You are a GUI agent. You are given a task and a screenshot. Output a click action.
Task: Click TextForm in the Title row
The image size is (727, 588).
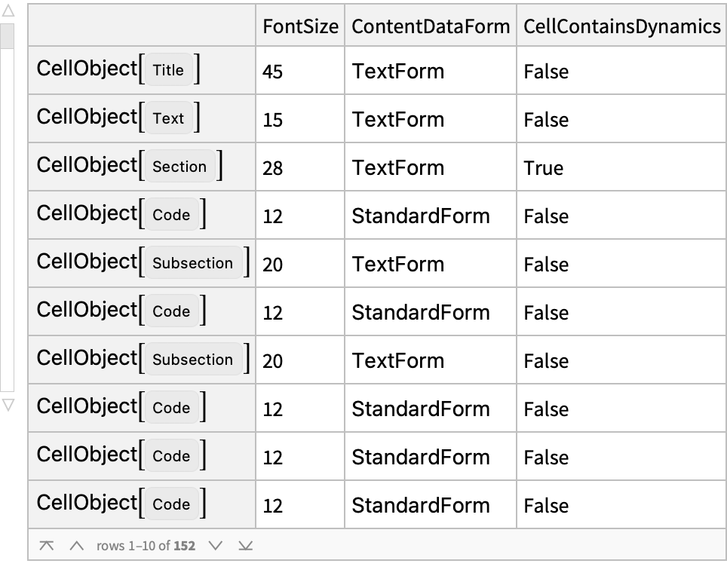tap(398, 72)
